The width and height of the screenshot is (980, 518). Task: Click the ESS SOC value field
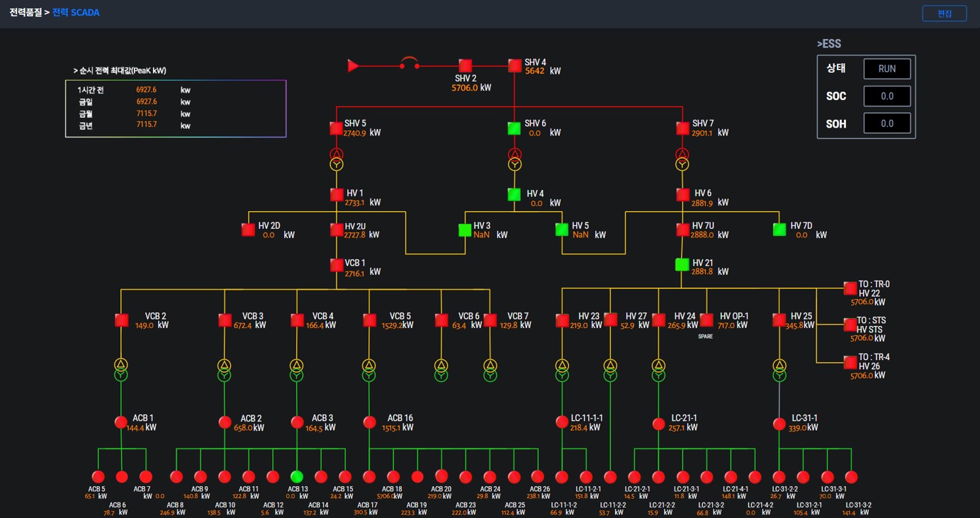[886, 96]
